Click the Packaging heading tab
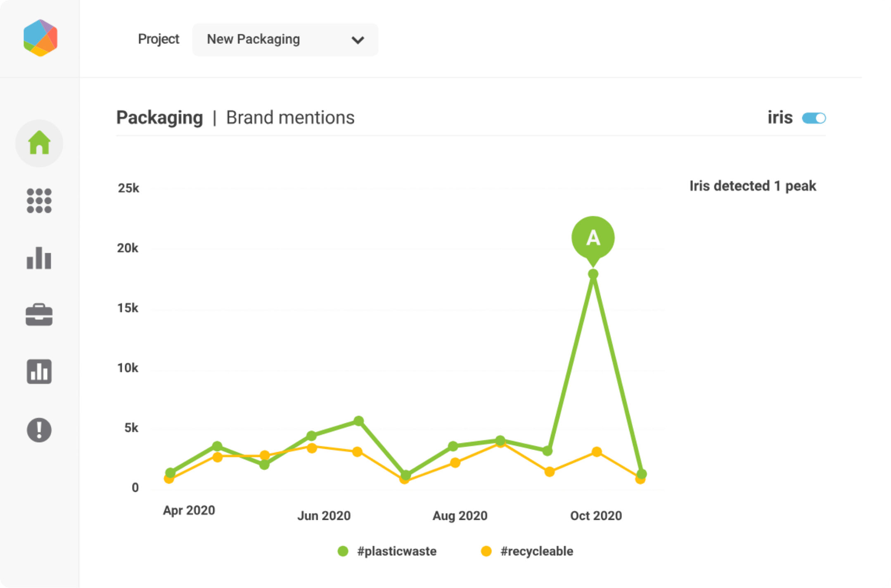891x588 pixels. point(160,118)
